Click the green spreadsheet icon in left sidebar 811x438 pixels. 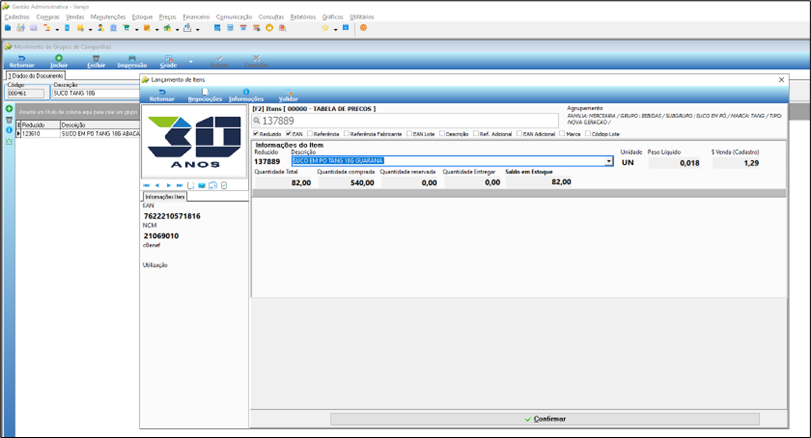(x=9, y=141)
